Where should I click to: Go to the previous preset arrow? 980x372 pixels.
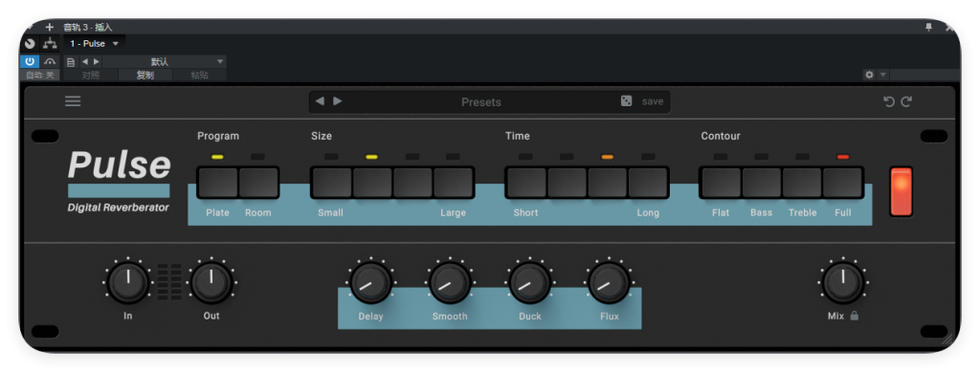pos(320,101)
